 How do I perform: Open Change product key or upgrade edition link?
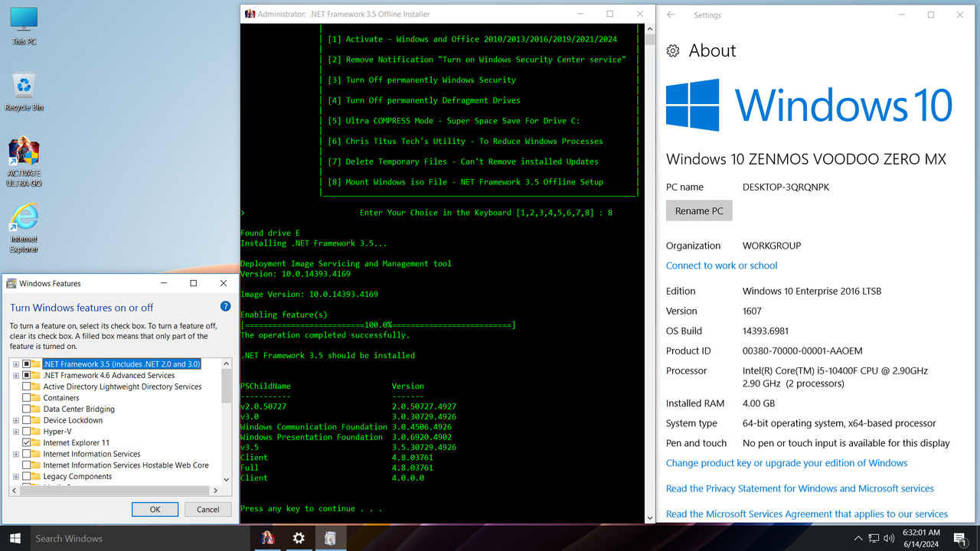click(x=786, y=463)
